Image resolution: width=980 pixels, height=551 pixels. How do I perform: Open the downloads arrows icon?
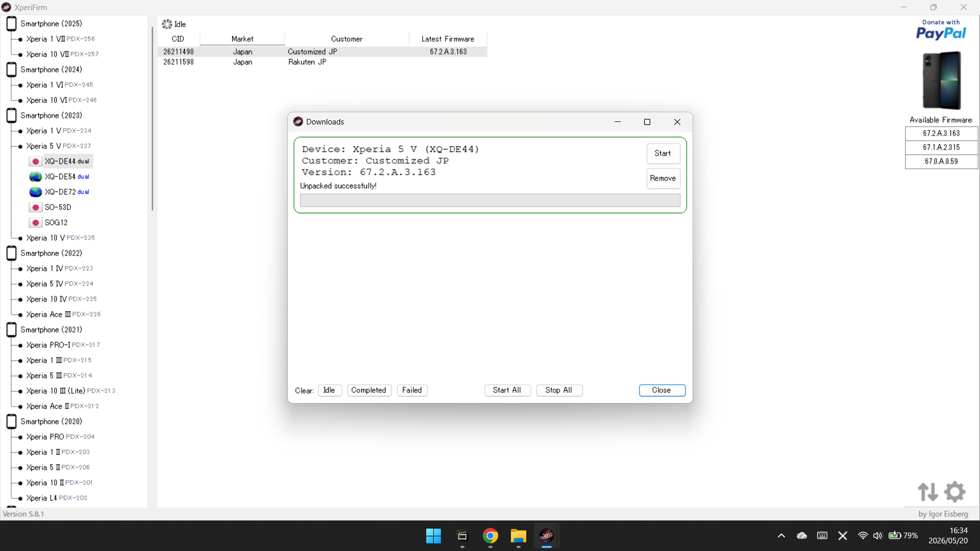coord(927,492)
